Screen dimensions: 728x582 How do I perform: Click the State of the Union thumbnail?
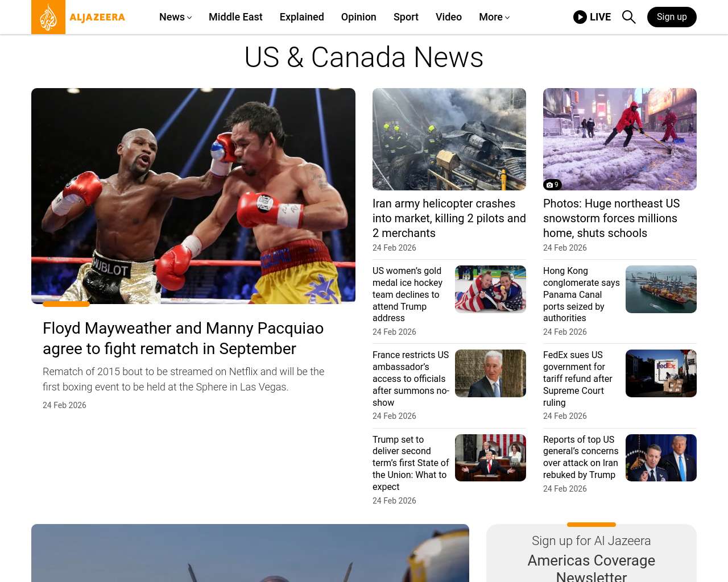(490, 458)
